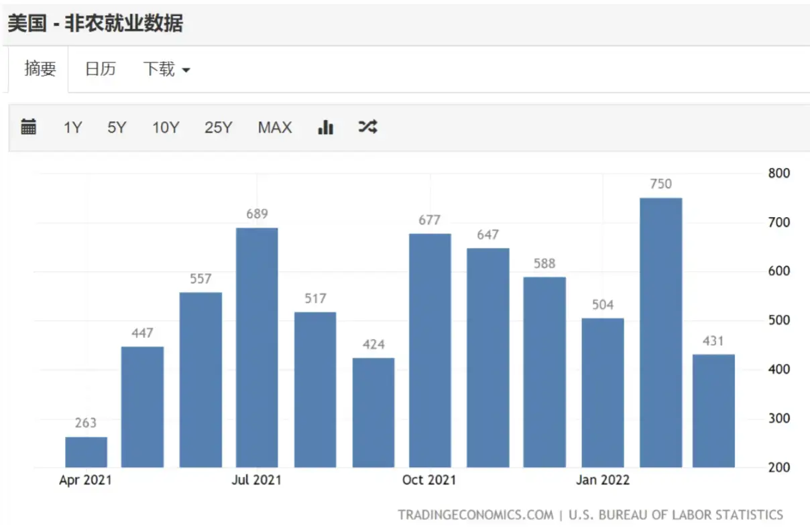This screenshot has width=810, height=532.
Task: Click the bar labeled 677
Action: (430, 350)
